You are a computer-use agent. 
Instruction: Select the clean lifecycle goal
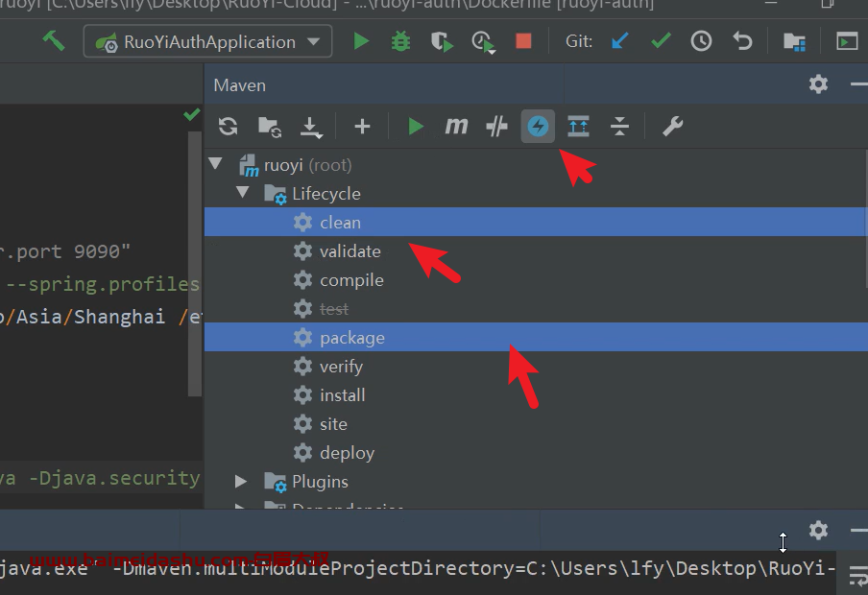click(x=536, y=222)
